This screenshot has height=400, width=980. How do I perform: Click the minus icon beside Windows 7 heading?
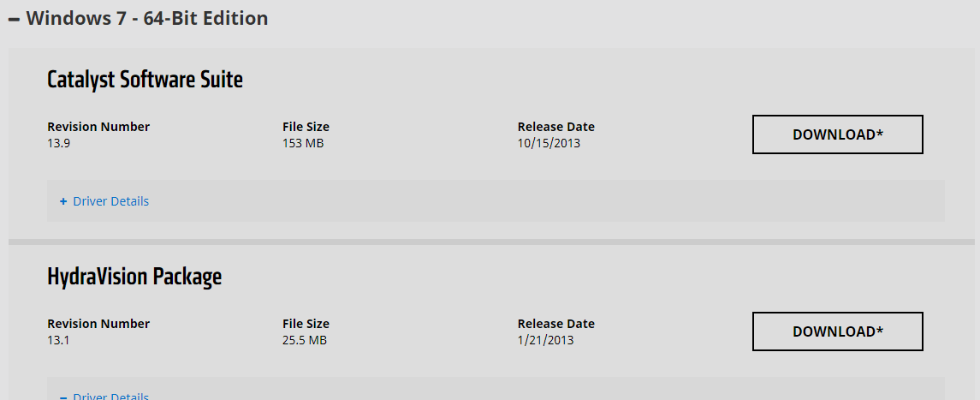coord(15,19)
